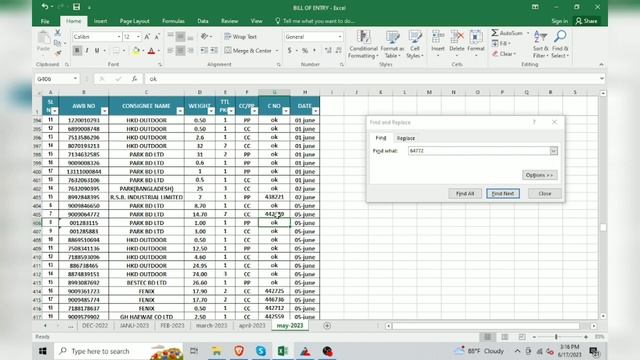
Task: Click Close button in Find dialog
Action: tap(544, 193)
